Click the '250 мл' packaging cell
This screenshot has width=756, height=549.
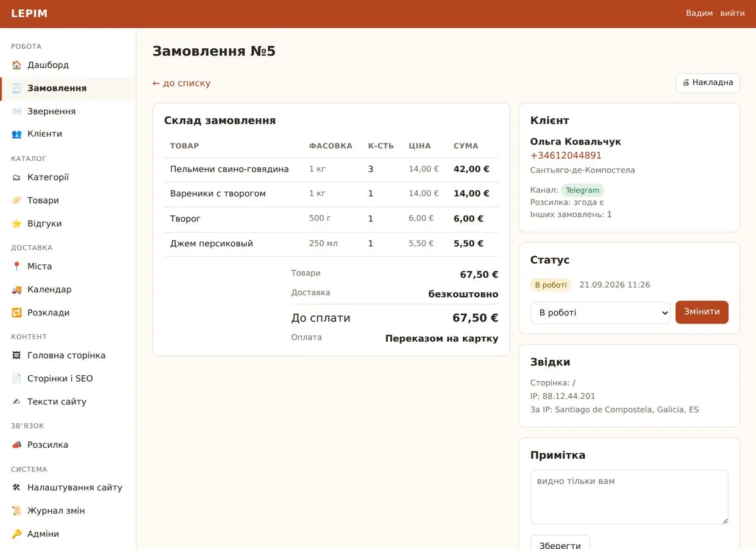coord(323,243)
